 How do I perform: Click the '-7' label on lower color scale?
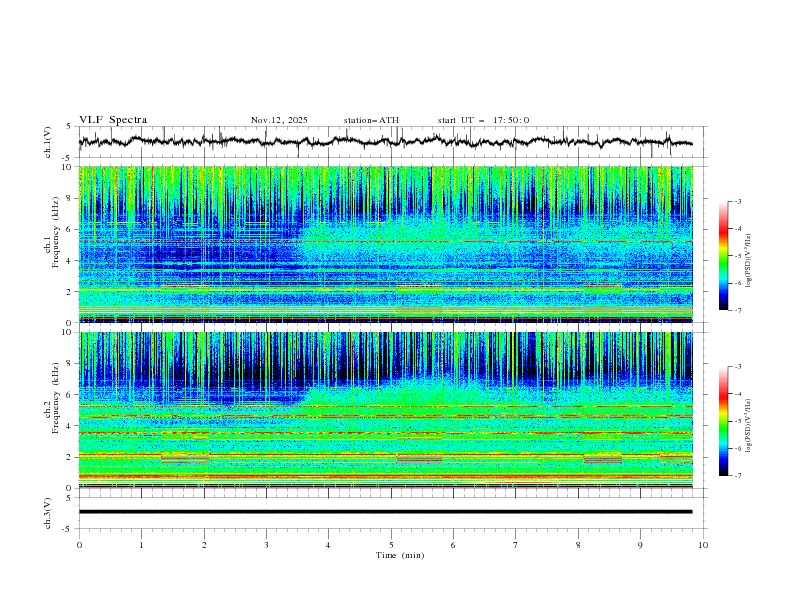[x=737, y=476]
